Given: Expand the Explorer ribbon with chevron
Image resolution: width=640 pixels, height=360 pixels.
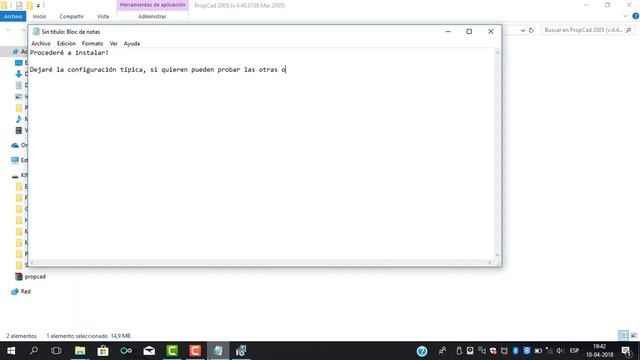Looking at the screenshot, I should click(x=625, y=16).
